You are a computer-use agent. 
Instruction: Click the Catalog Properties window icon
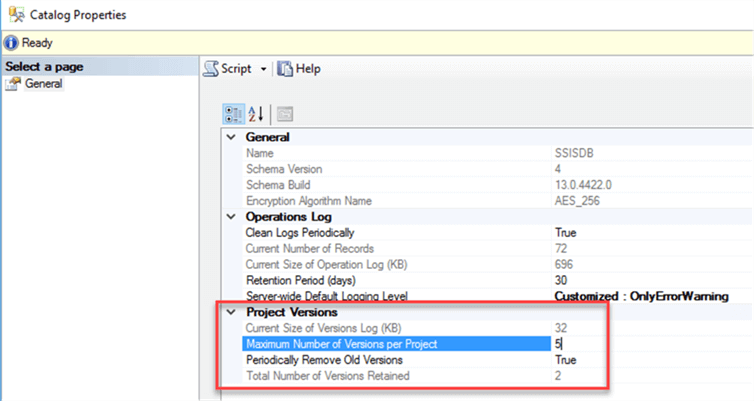click(12, 15)
